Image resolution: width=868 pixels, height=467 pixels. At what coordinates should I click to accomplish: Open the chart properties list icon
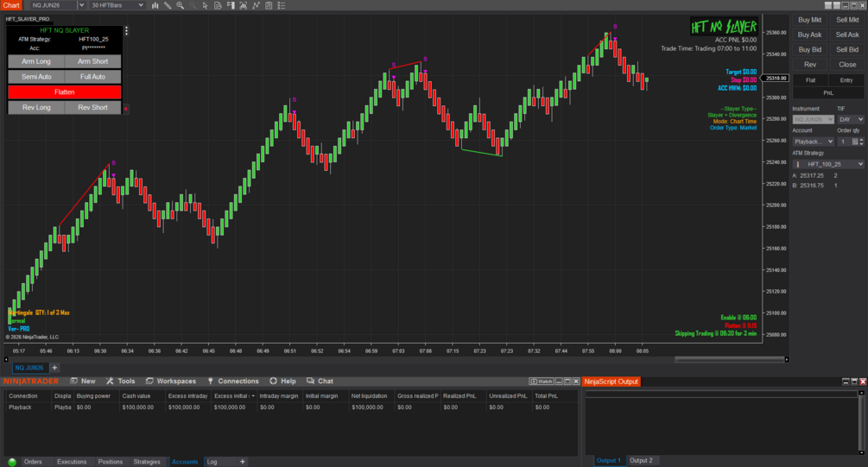(x=282, y=5)
